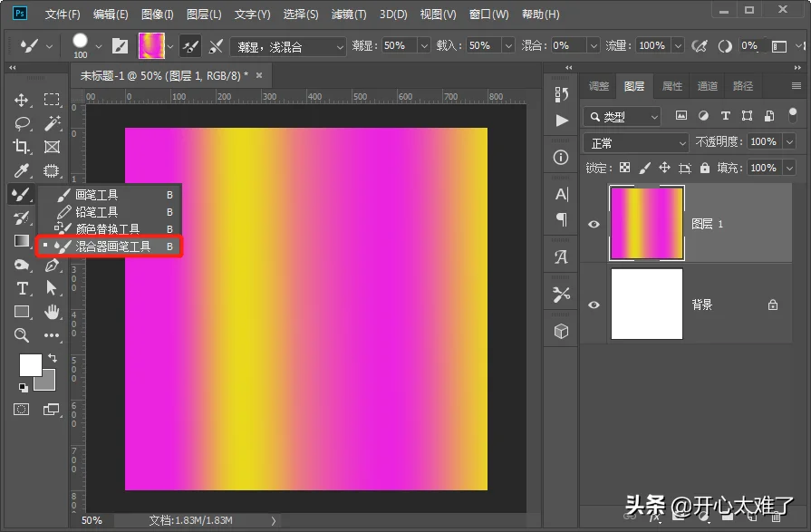Open the 3D cube panel icon
Screen dimensions: 811x532
click(x=561, y=331)
